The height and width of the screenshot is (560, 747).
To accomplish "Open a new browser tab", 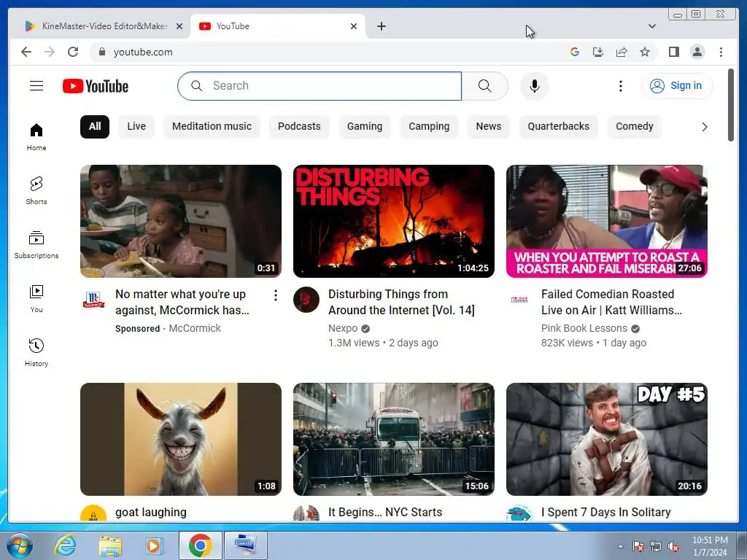I will (381, 26).
